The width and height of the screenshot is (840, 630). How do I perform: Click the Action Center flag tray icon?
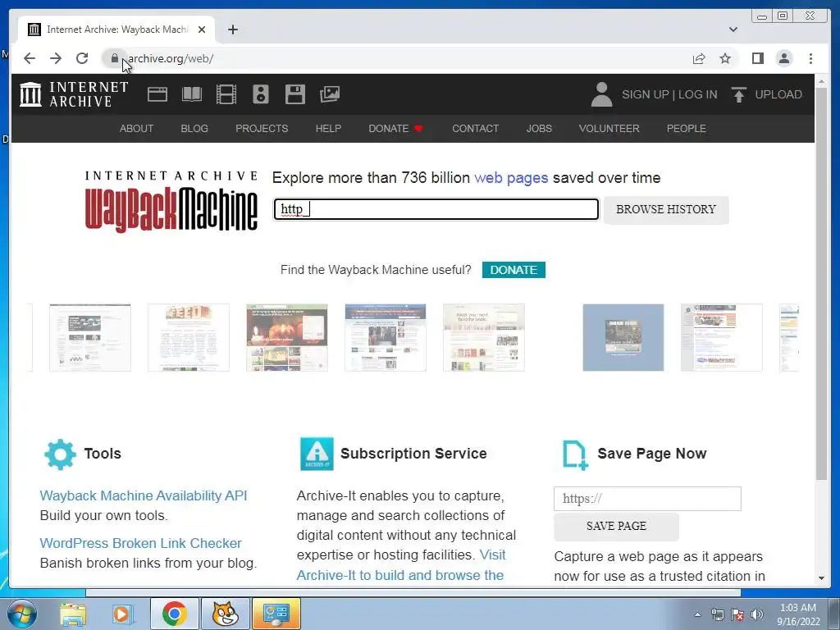point(737,615)
